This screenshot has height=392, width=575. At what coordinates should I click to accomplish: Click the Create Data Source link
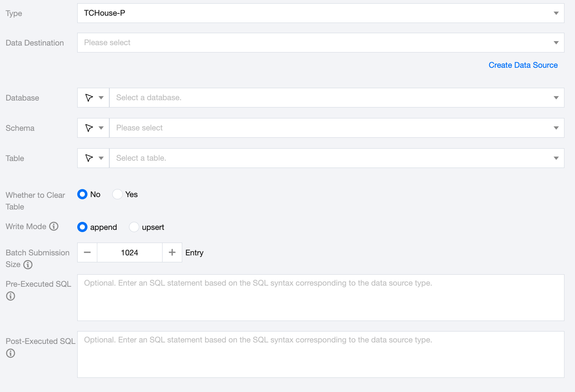[523, 65]
